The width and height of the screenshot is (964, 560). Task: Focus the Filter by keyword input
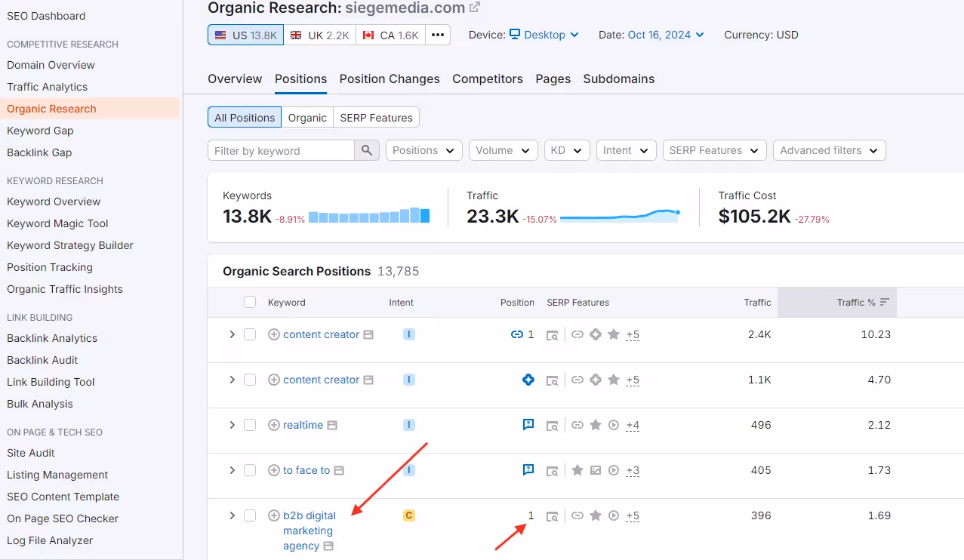(281, 150)
